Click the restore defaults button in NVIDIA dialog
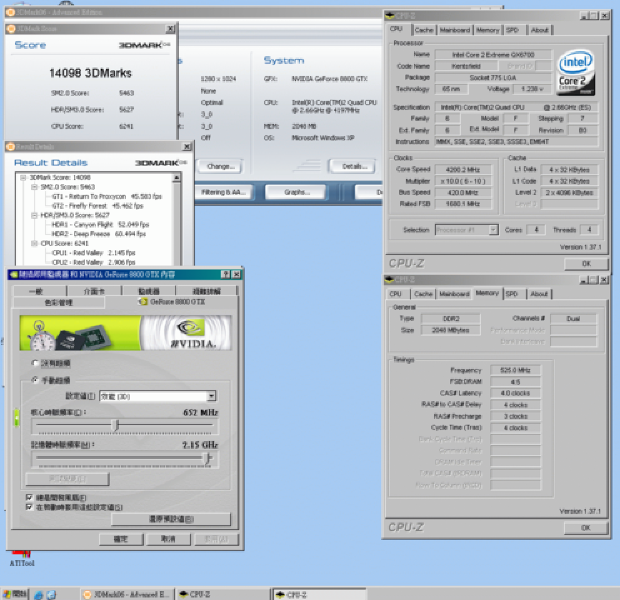 [x=171, y=519]
